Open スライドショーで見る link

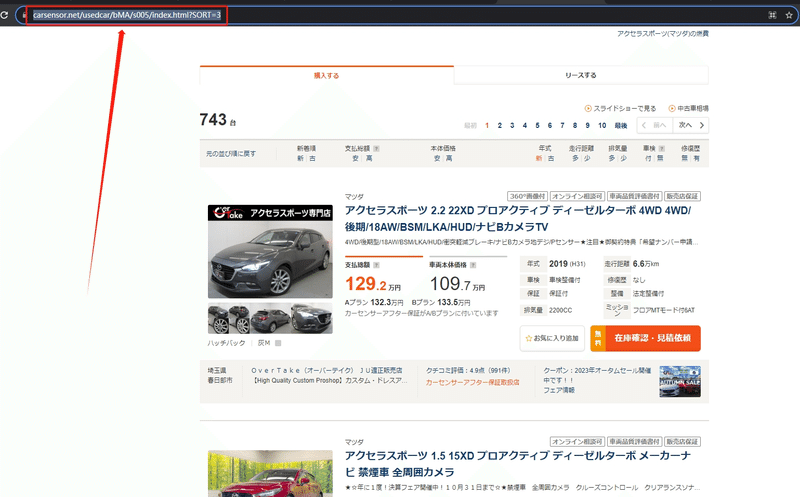pyautogui.click(x=620, y=108)
